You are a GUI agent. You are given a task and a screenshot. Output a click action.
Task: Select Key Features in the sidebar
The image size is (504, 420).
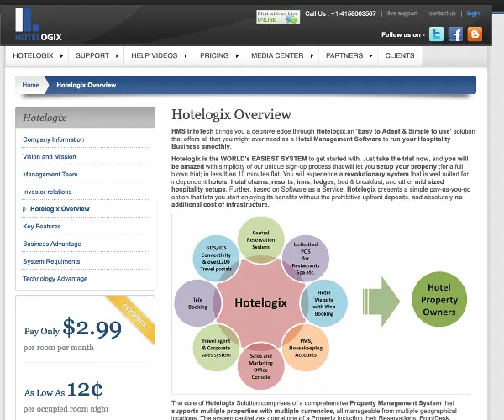tap(42, 226)
